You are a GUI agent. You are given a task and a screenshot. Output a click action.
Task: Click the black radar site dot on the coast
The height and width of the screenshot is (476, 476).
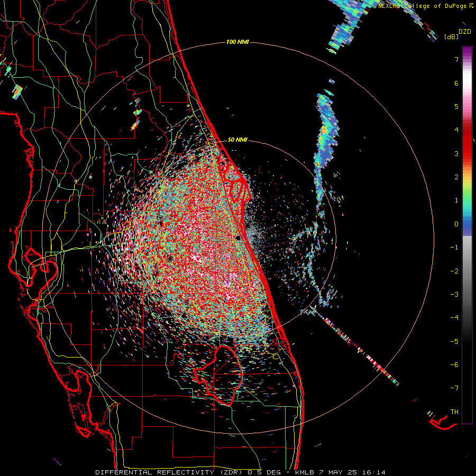(x=239, y=239)
